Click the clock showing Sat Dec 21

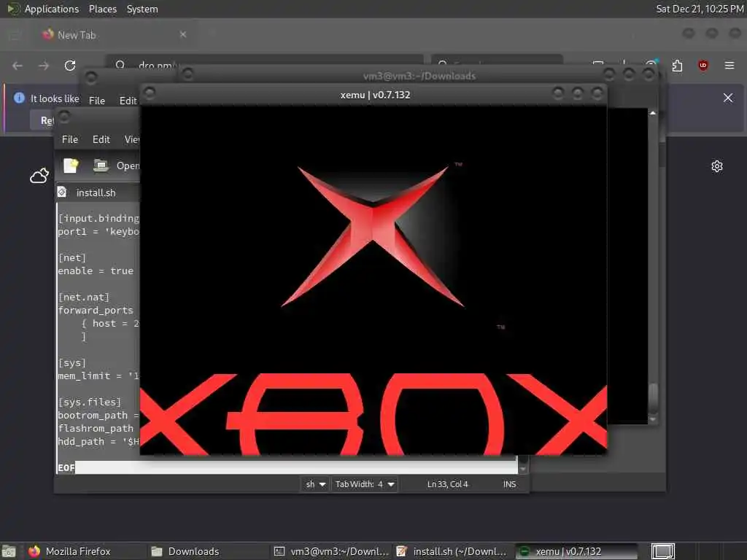pyautogui.click(x=700, y=9)
